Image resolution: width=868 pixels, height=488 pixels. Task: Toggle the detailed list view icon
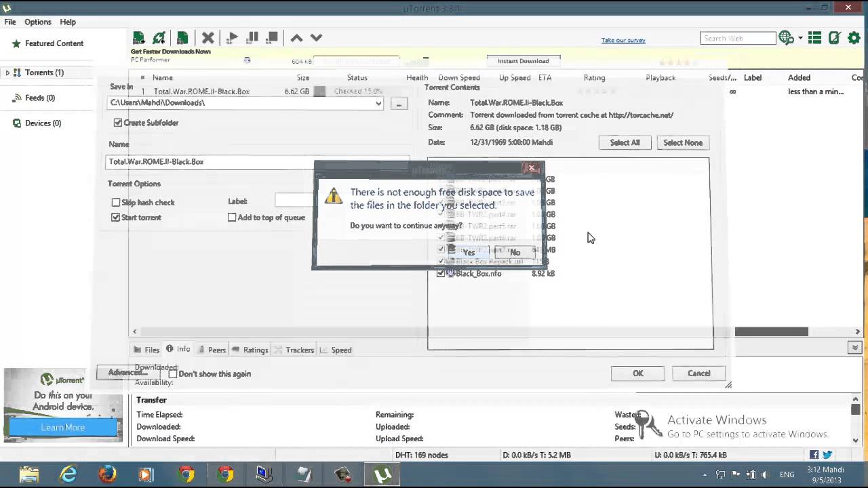pyautogui.click(x=815, y=38)
